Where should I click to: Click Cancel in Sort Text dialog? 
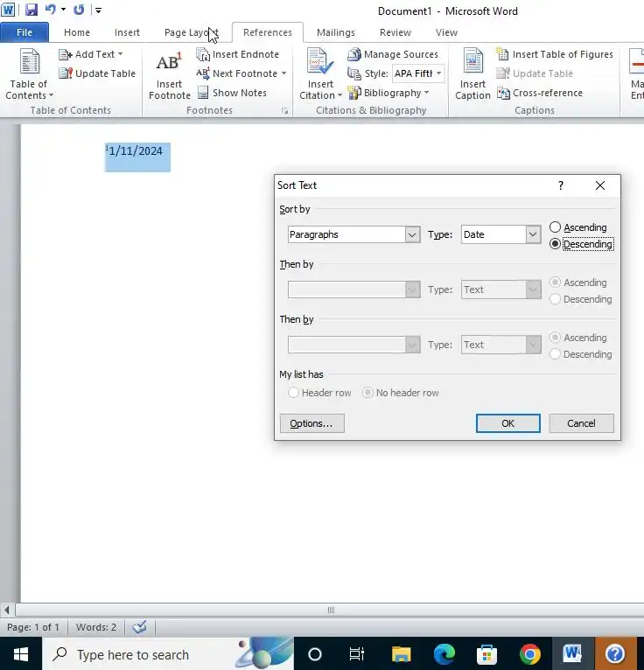point(581,423)
